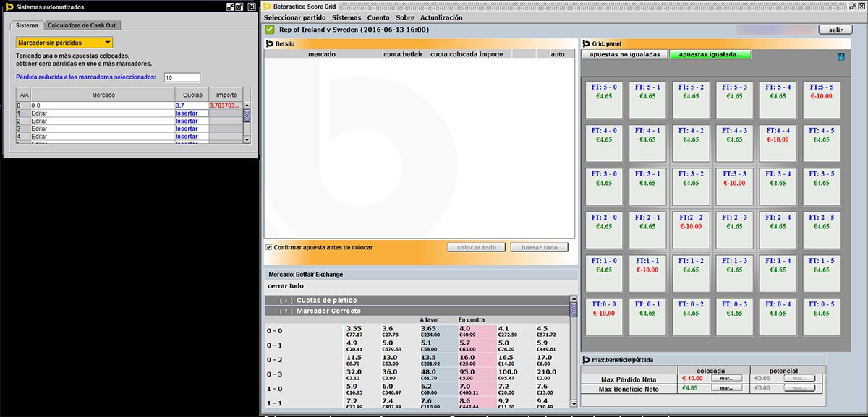Expand the Cuotas de partido section
This screenshot has height=417, width=868.
[x=417, y=300]
